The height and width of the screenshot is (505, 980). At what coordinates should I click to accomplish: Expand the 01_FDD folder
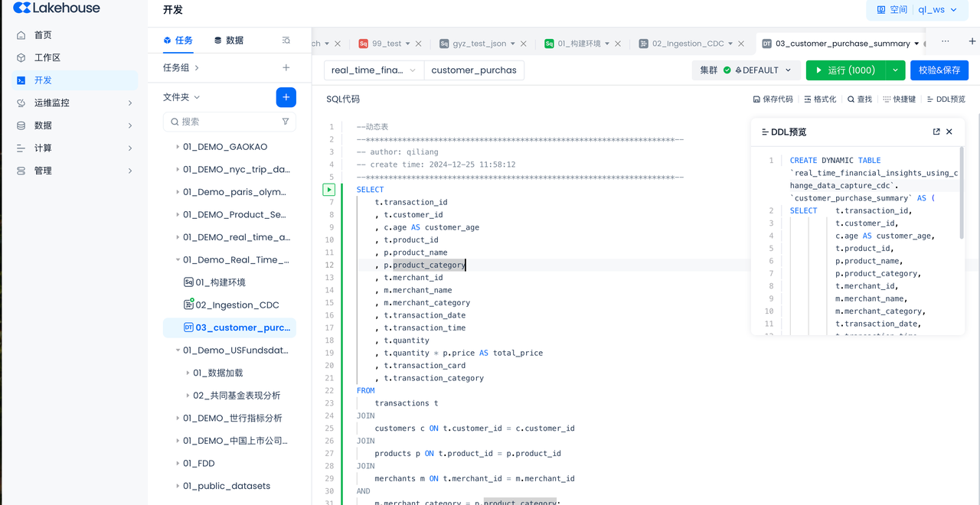(178, 464)
